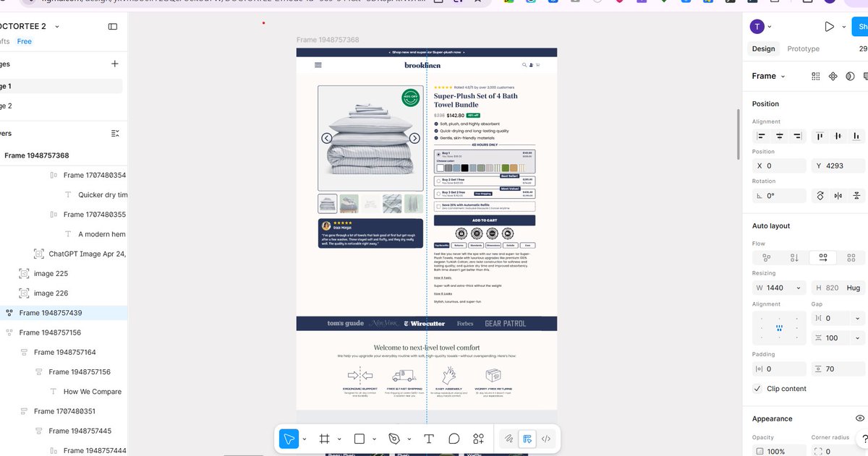Align bottom in Alignment section
This screenshot has width=868, height=456.
tap(856, 136)
